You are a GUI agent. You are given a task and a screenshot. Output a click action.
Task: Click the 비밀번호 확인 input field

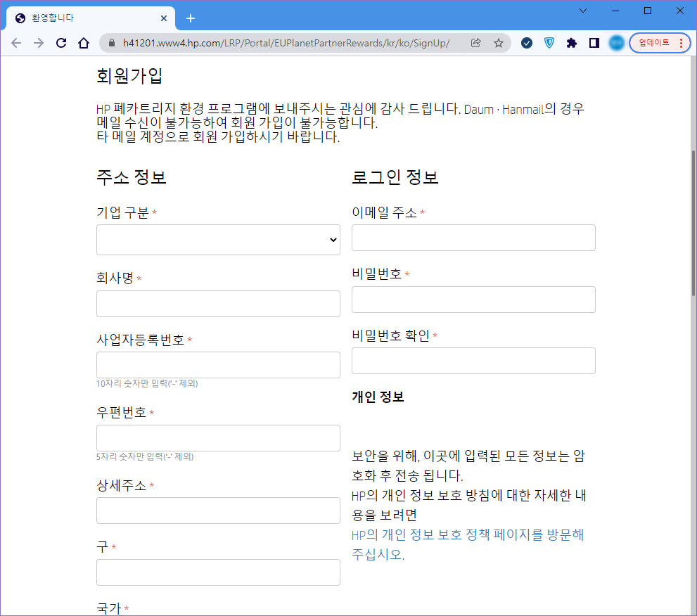click(x=473, y=361)
